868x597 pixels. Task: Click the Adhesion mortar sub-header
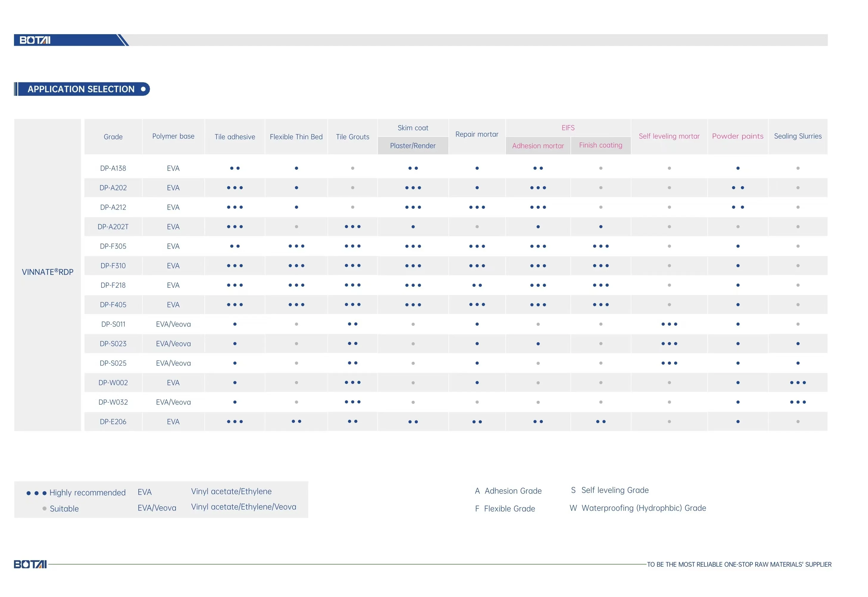pos(538,146)
